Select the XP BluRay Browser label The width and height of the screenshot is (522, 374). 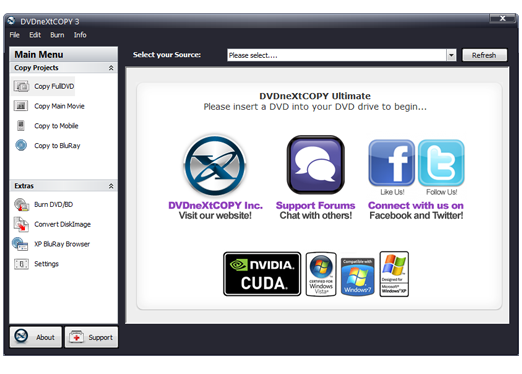tap(62, 244)
